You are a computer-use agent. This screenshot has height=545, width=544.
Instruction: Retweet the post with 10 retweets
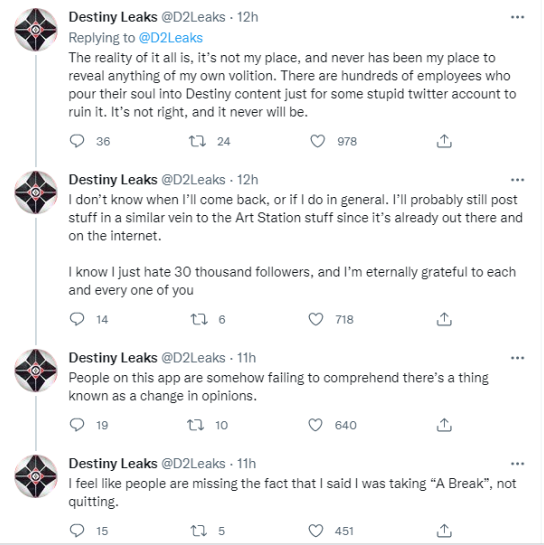point(195,425)
